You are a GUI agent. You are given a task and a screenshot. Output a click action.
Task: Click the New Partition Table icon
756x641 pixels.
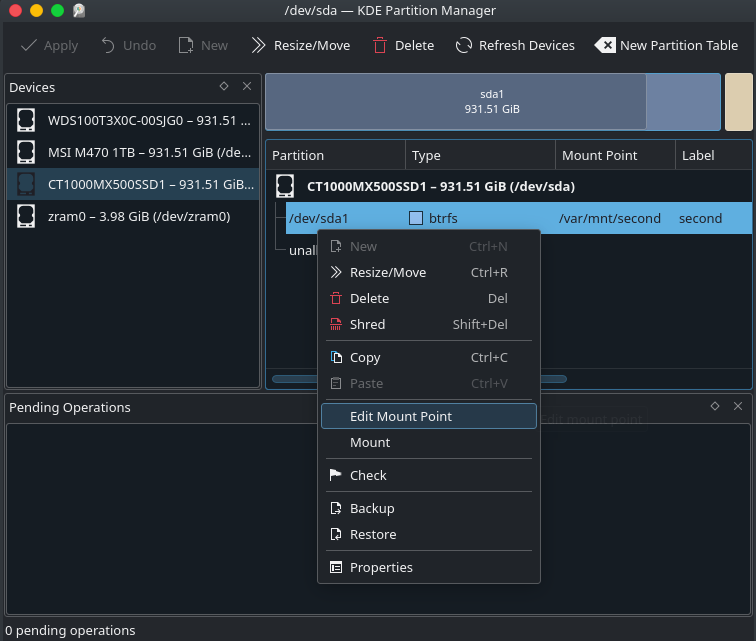[x=605, y=45]
